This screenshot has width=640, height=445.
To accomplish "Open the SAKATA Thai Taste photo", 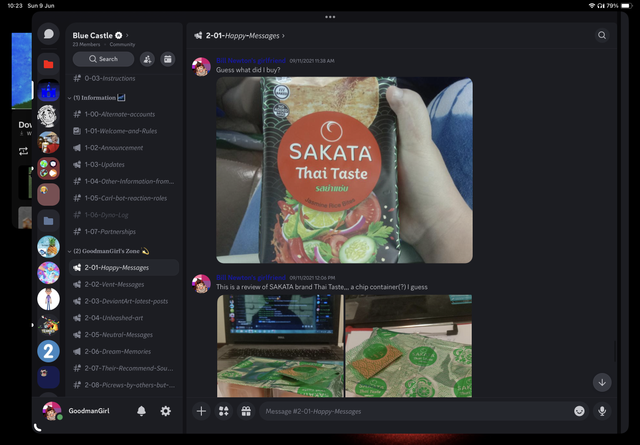I will [344, 170].
